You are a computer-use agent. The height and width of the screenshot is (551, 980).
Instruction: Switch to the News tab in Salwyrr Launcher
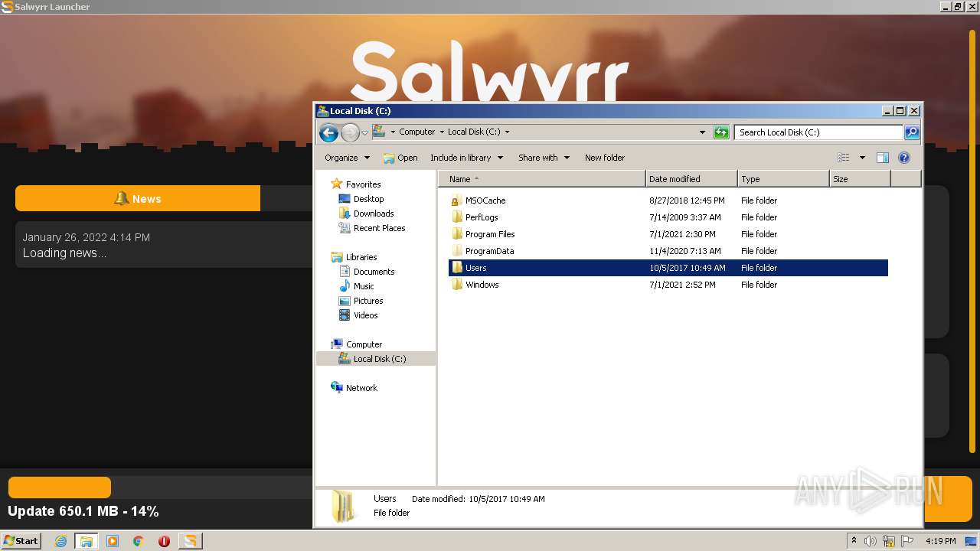[x=138, y=199]
